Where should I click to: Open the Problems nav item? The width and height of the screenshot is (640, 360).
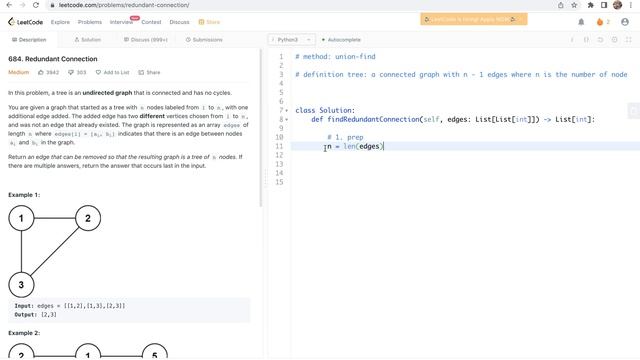pos(90,22)
